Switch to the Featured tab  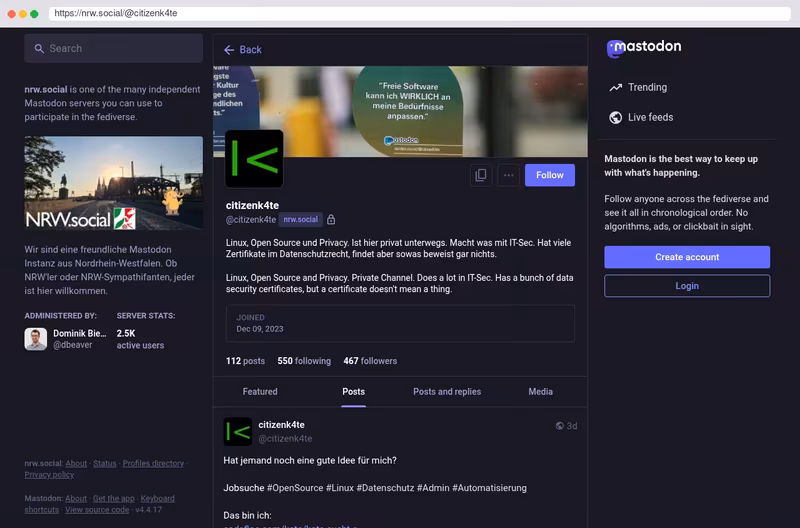pos(260,391)
